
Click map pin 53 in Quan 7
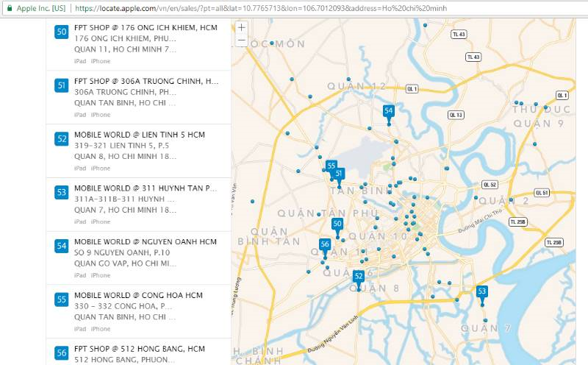(x=482, y=291)
